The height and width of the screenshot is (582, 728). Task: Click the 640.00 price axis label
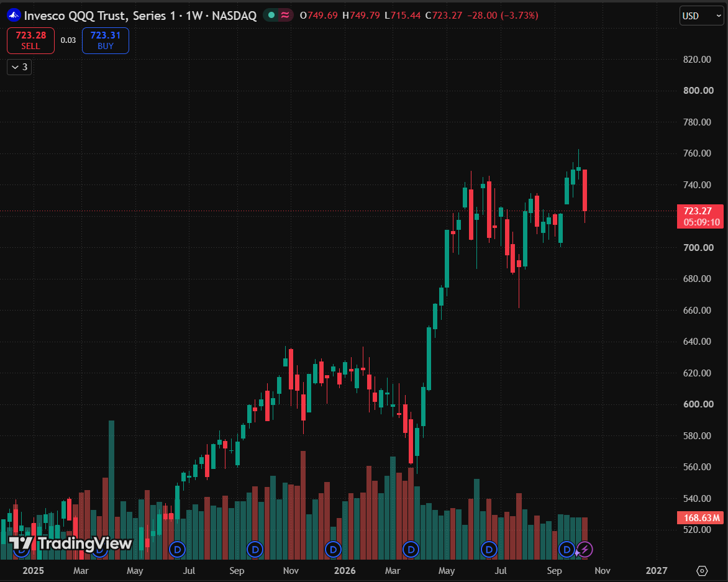(697, 341)
